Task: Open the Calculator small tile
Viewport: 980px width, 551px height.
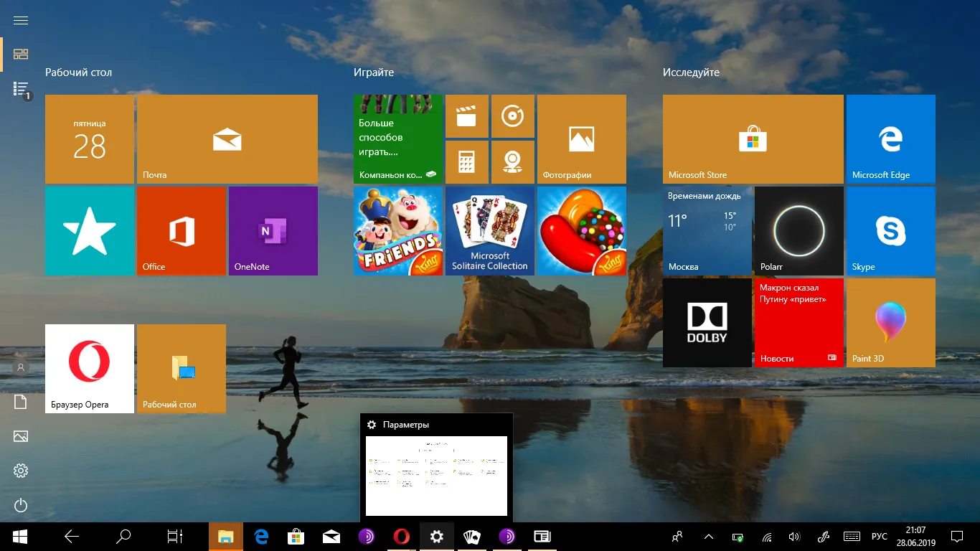Action: point(467,162)
